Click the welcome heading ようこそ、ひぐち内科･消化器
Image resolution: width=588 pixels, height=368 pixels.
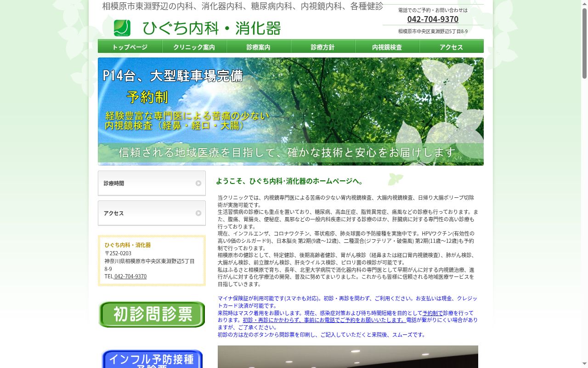click(x=290, y=181)
